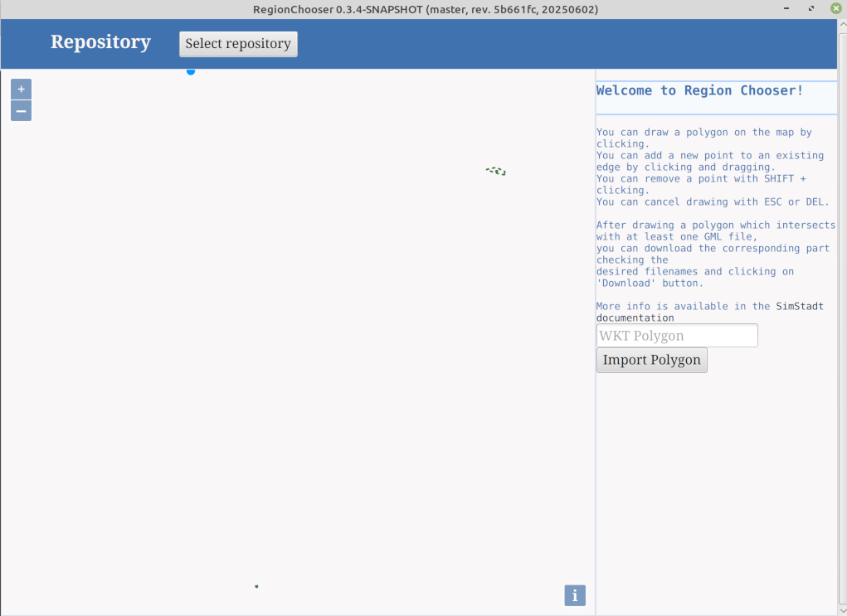
Task: Click the blue dot marker on map
Action: 191,71
